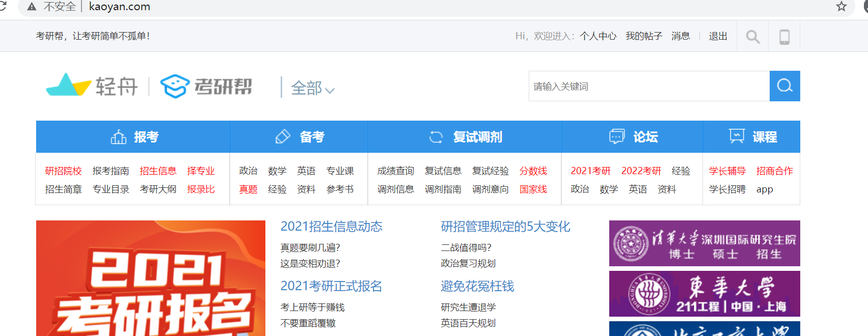Open the 国家线 link

(x=533, y=189)
